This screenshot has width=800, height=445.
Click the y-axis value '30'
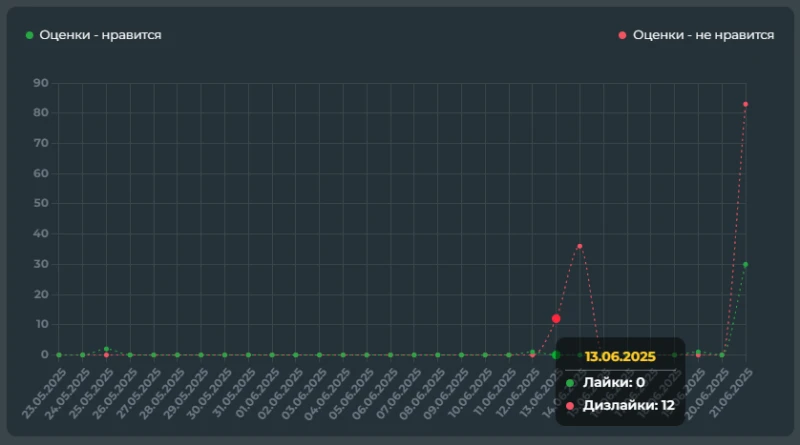[41, 264]
